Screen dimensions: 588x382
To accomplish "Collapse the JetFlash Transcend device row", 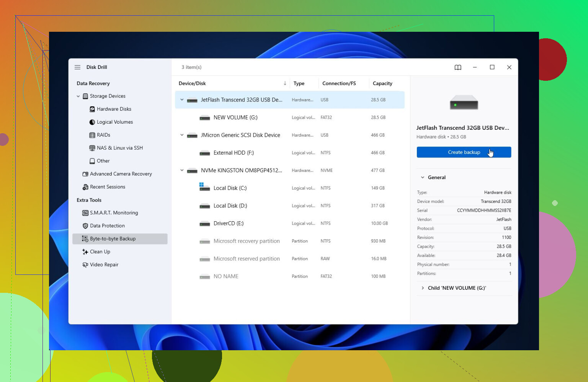I will (x=182, y=100).
